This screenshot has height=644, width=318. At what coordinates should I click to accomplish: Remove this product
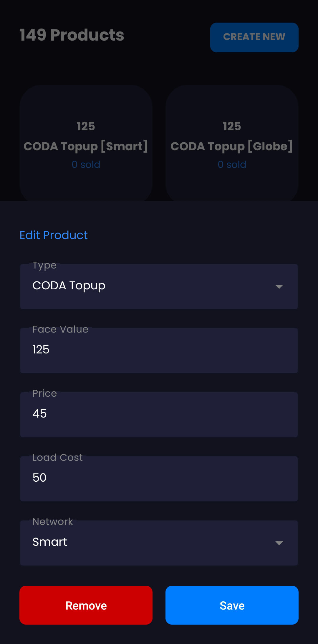pyautogui.click(x=86, y=605)
